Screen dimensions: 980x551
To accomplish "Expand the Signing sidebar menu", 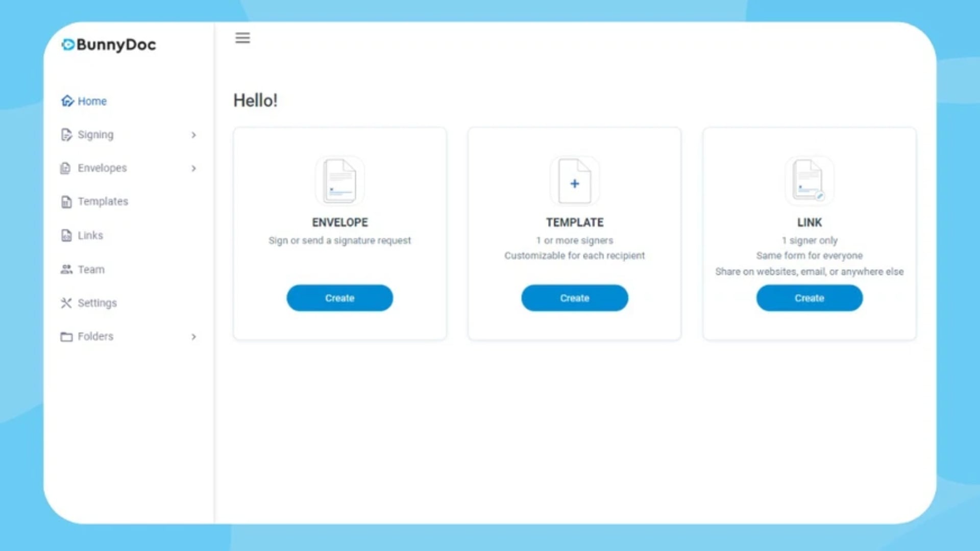I will click(x=193, y=135).
